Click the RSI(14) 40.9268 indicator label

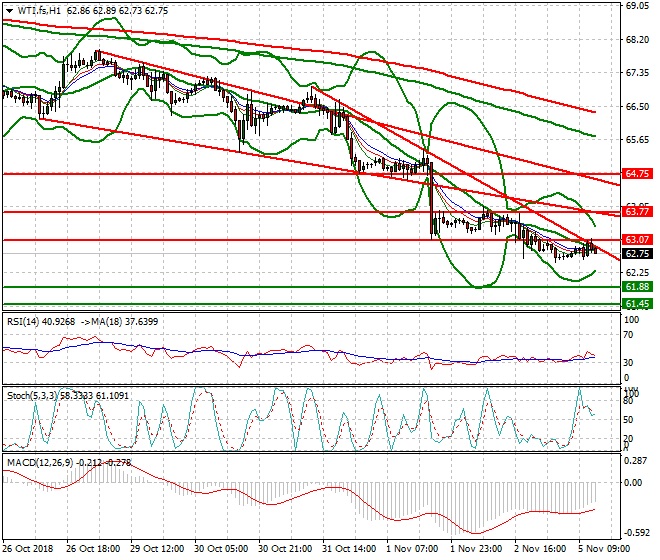coord(41,322)
